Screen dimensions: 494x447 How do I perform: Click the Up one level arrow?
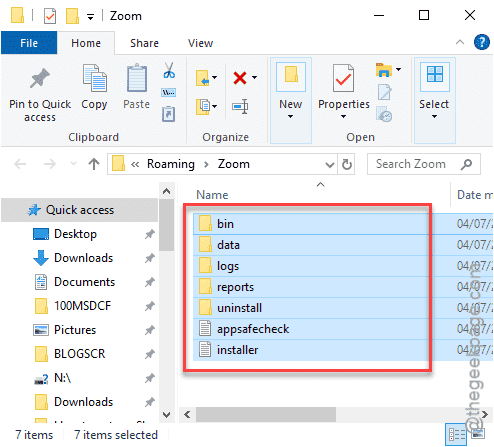pos(94,164)
